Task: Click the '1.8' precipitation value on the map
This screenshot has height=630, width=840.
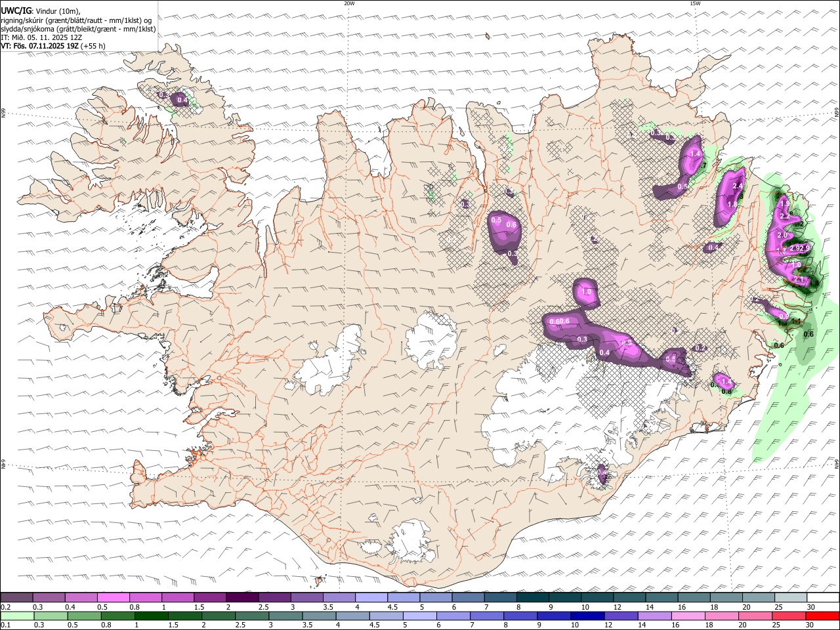Action: tap(733, 204)
